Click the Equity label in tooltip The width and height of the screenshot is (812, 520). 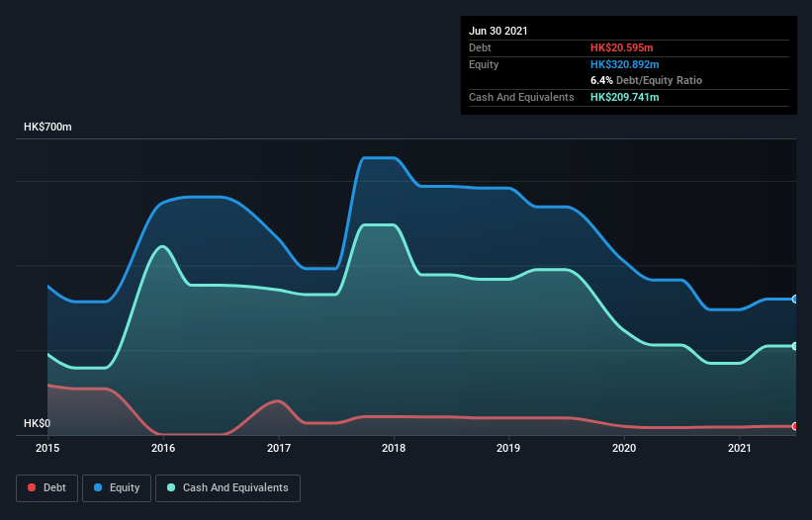[x=484, y=64]
